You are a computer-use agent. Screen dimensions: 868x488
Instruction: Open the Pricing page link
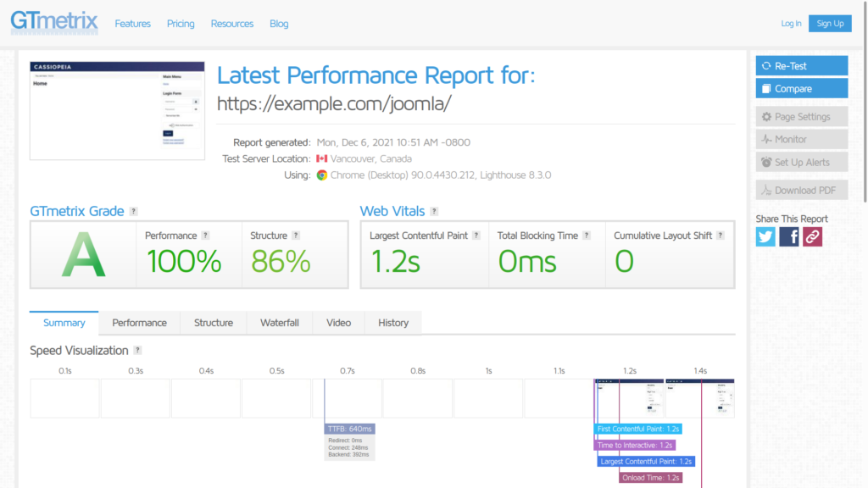181,24
